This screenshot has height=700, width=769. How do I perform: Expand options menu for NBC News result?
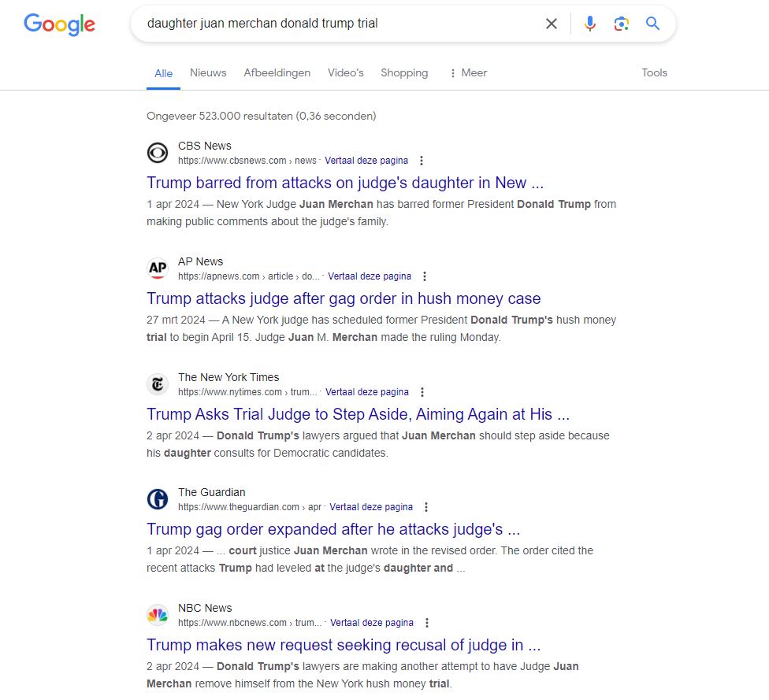tap(427, 623)
